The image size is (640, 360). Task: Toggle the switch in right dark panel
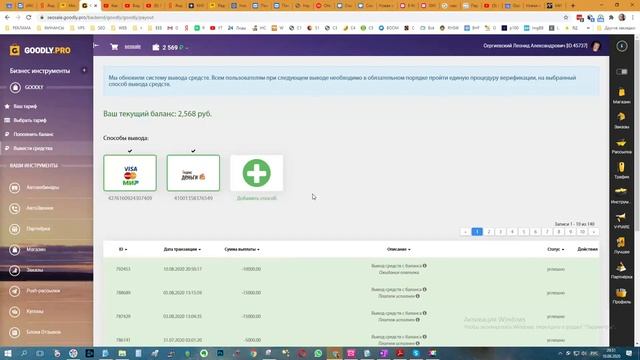point(622,72)
